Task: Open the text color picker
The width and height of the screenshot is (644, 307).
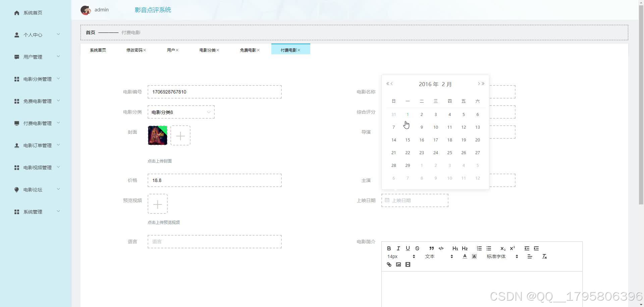Action: pos(465,256)
